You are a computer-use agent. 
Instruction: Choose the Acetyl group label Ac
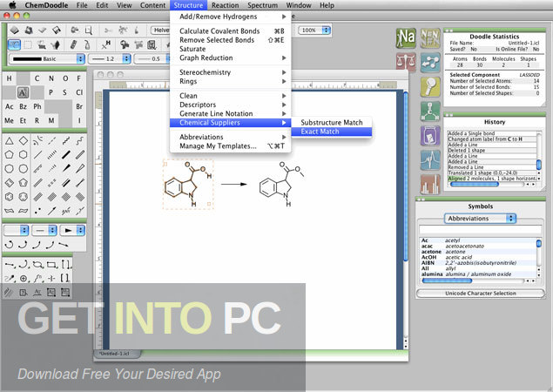(9, 106)
